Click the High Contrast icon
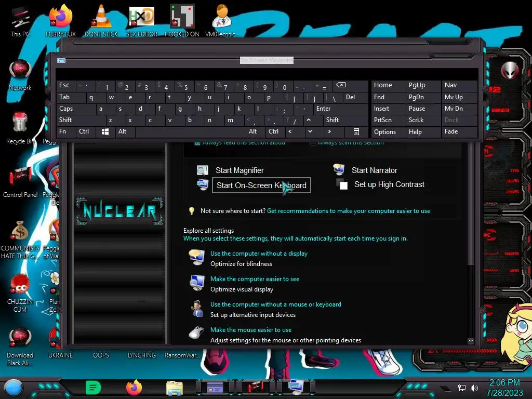 [x=342, y=184]
